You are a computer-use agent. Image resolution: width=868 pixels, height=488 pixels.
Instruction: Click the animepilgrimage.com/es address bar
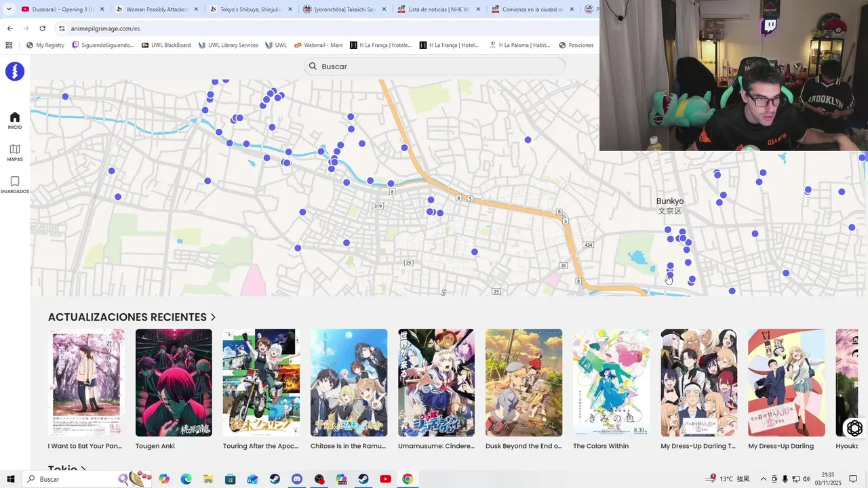coord(325,28)
